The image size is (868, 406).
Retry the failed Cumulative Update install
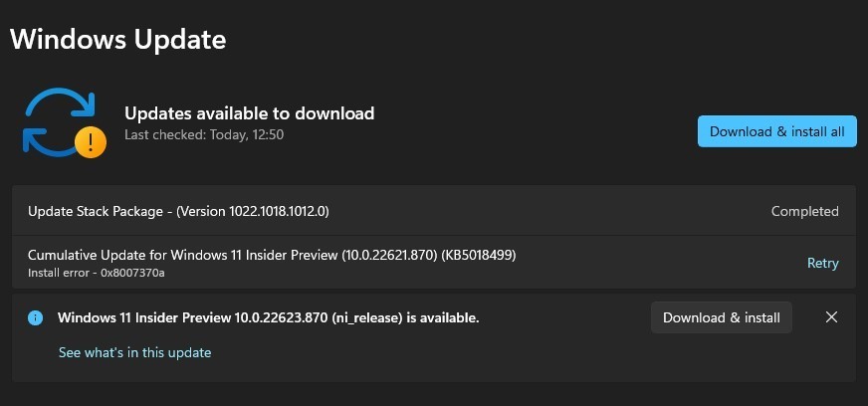pos(822,264)
